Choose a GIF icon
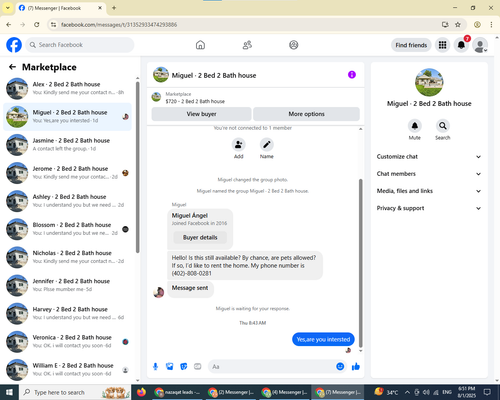 click(198, 367)
